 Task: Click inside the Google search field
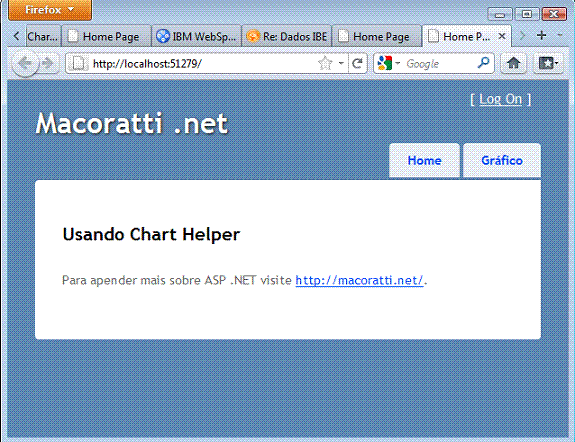pyautogui.click(x=440, y=64)
